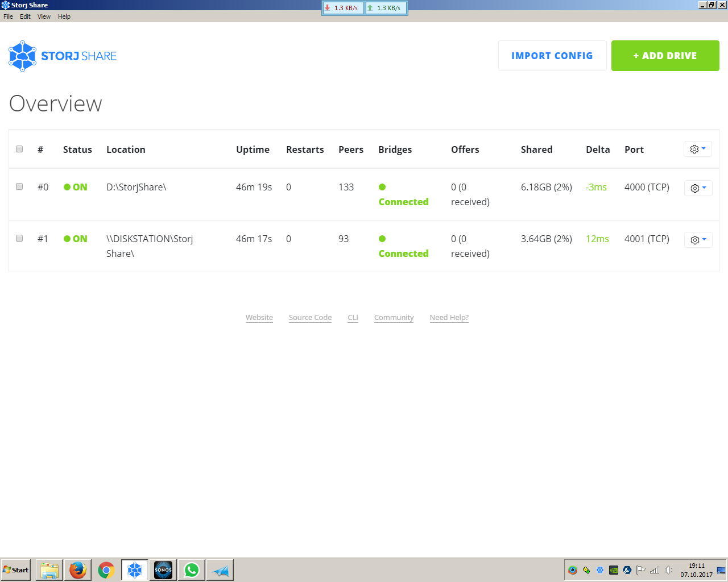The image size is (728, 582).
Task: Open the Source Code link
Action: click(310, 318)
